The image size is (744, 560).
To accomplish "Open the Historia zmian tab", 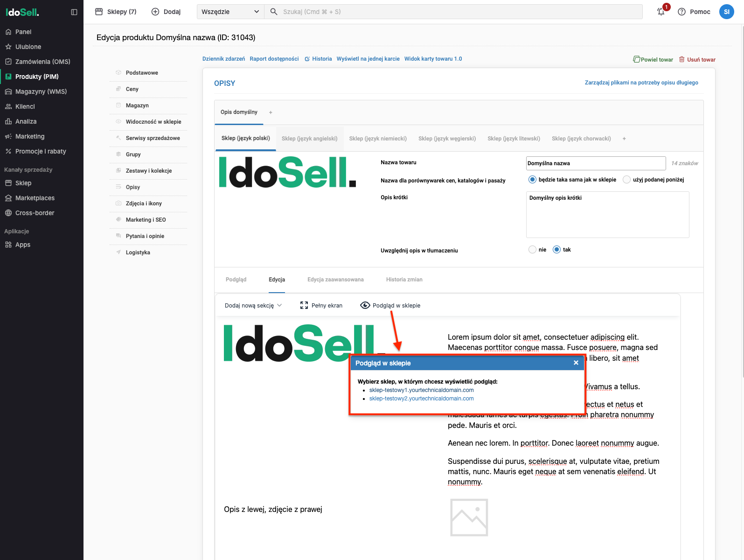I will point(404,280).
